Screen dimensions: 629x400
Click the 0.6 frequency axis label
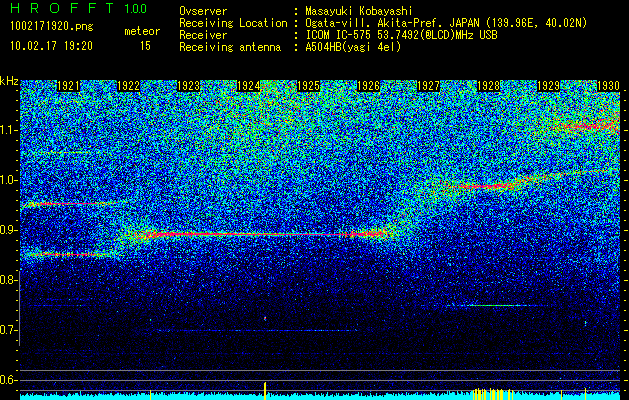[x=8, y=380]
